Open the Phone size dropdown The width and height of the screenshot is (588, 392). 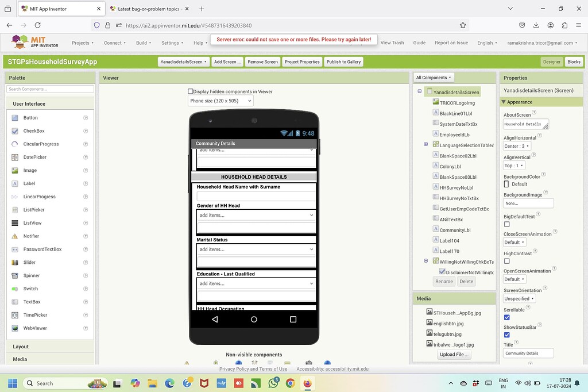(x=220, y=101)
